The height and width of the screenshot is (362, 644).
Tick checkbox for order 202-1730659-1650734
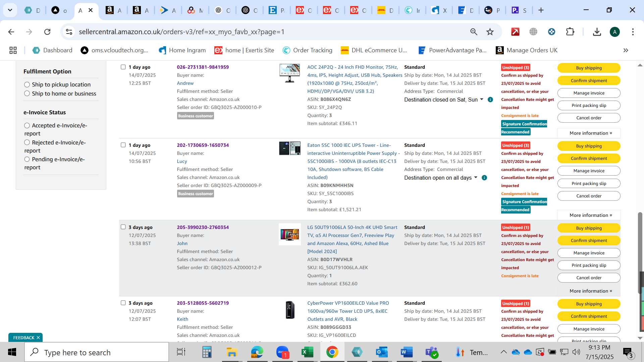coord(123,145)
